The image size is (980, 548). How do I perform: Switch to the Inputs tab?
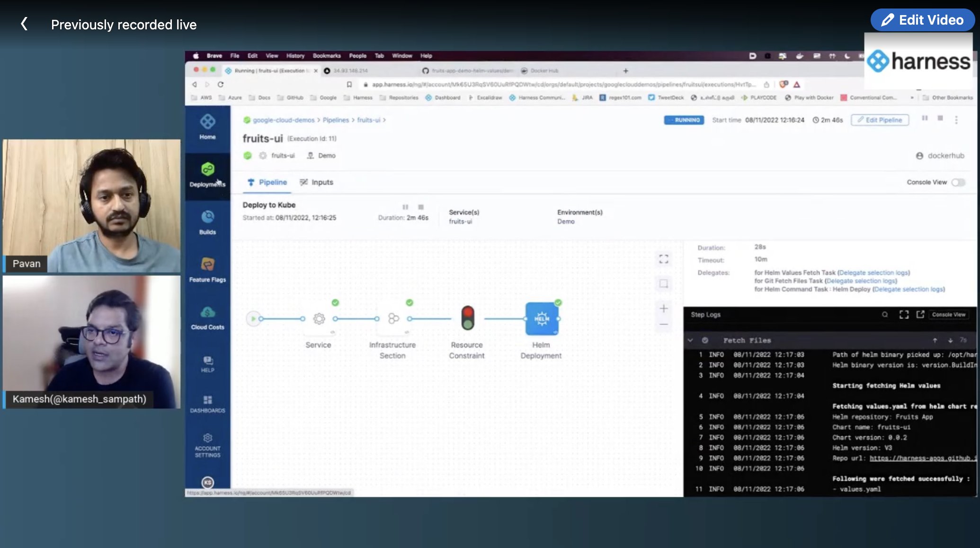coord(316,182)
